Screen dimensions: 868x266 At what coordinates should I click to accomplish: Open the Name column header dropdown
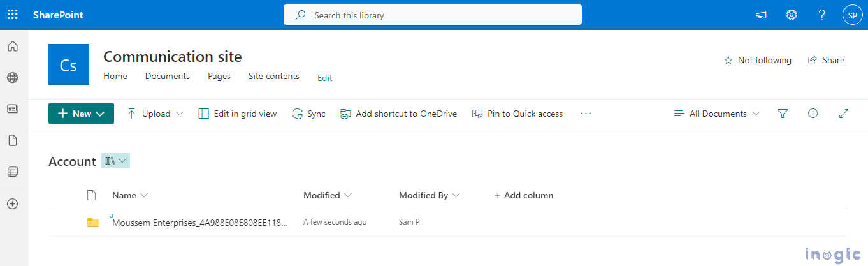(130, 195)
